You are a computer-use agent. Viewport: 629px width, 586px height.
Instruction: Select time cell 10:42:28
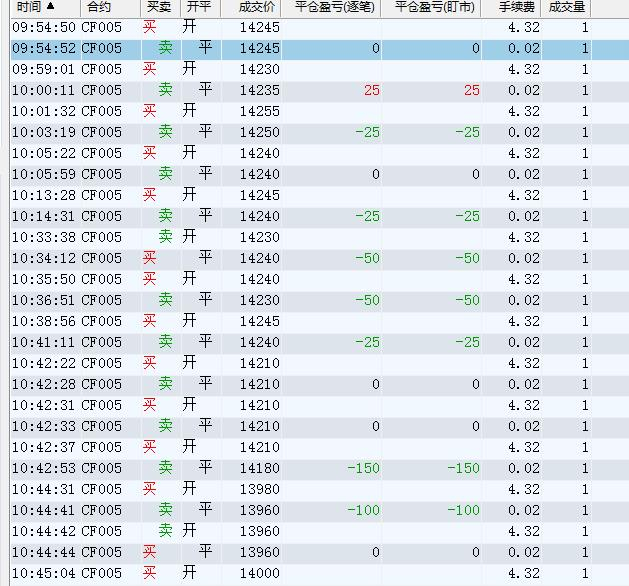tap(44, 384)
